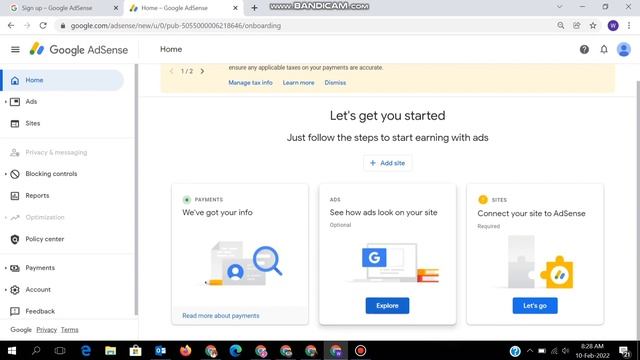
Task: Open the Chrome profile W avatar
Action: [x=613, y=25]
